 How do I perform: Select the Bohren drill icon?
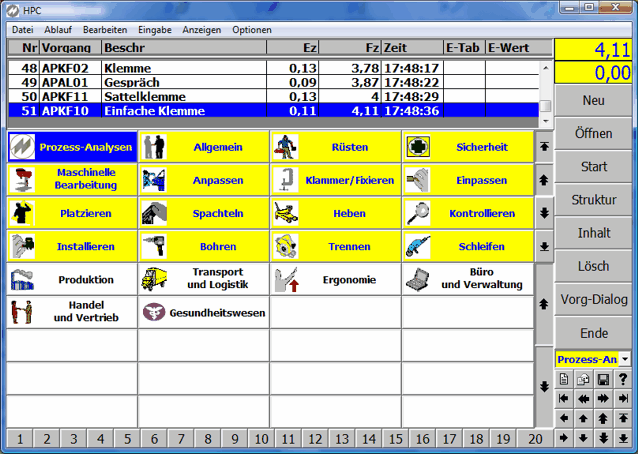click(x=154, y=246)
